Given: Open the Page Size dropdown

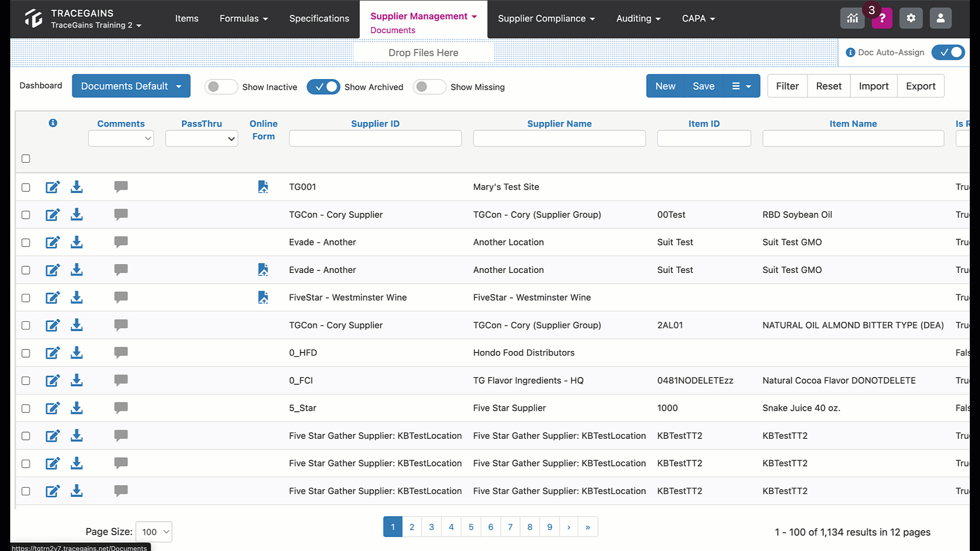Looking at the screenshot, I should pos(154,532).
